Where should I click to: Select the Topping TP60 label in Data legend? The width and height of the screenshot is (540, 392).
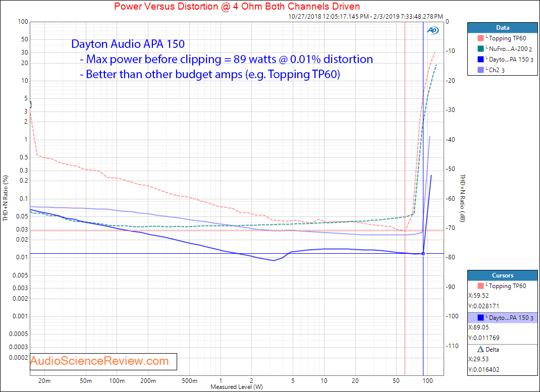pos(508,38)
